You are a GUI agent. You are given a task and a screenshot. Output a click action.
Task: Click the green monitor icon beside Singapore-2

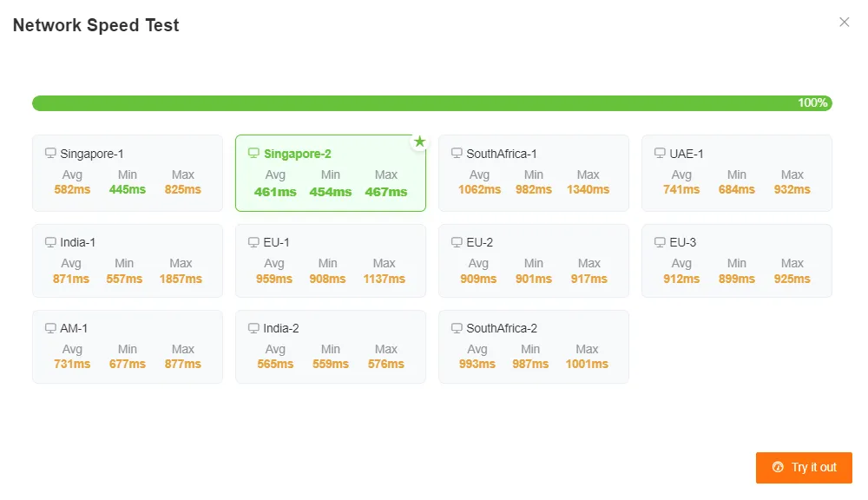pyautogui.click(x=253, y=152)
